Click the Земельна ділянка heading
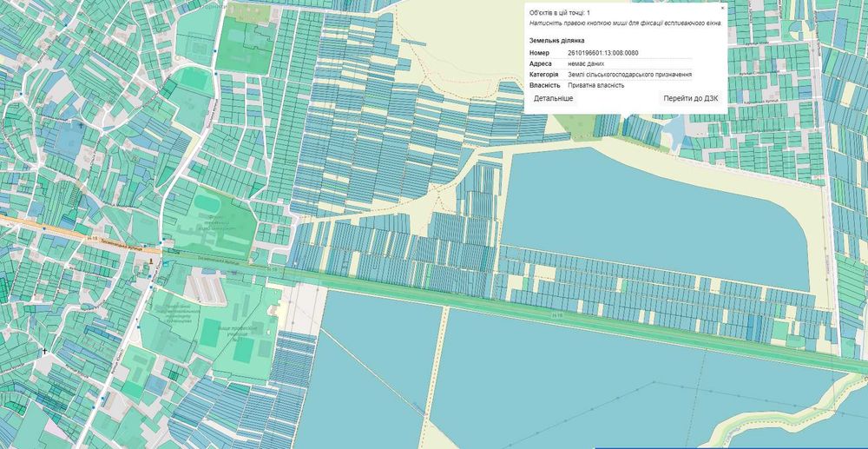Image resolution: width=868 pixels, height=449 pixels. (x=556, y=41)
